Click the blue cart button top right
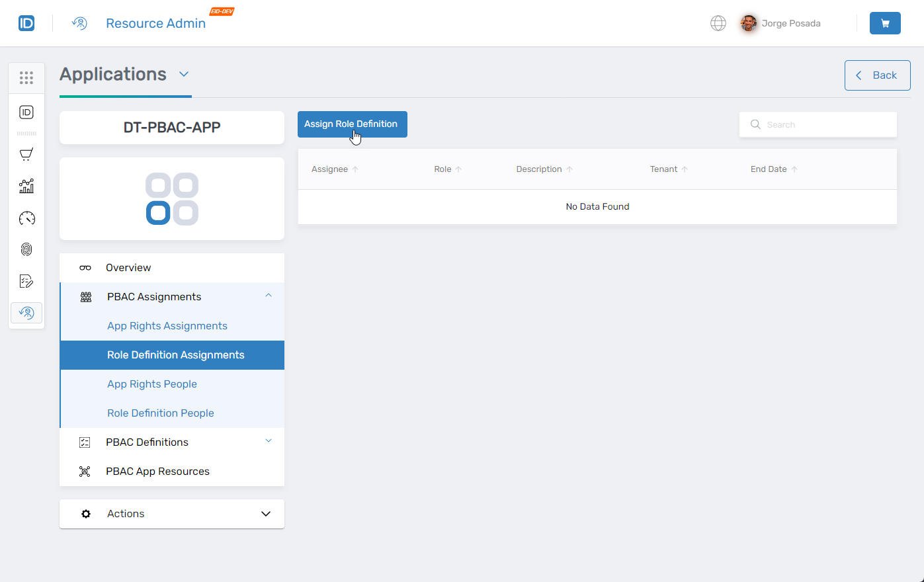924x582 pixels. [x=885, y=22]
